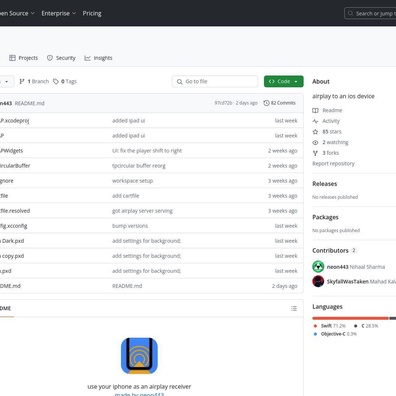Open tpcircular buffer reorg commit
The image size is (396, 396).
click(139, 166)
